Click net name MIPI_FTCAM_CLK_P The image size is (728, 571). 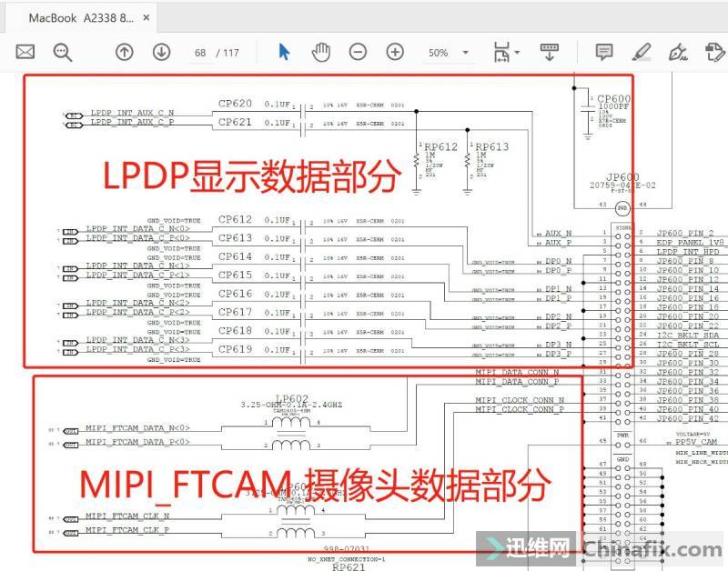(127, 530)
